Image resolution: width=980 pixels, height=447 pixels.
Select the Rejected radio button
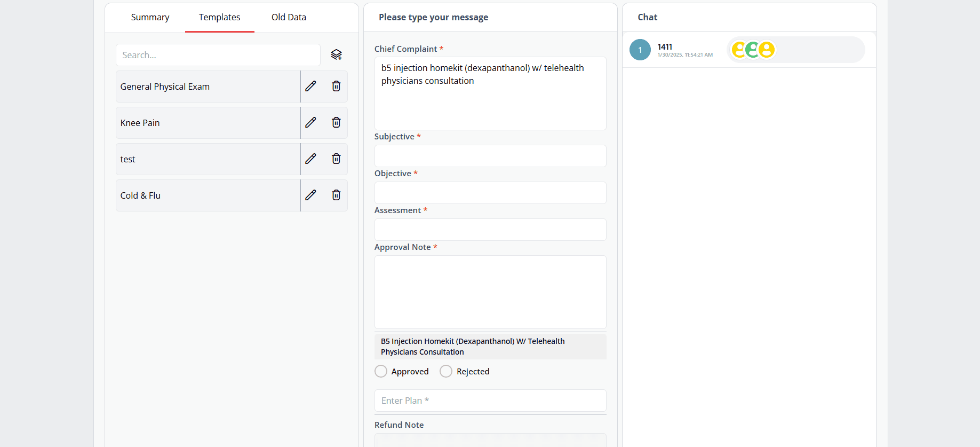[446, 371]
